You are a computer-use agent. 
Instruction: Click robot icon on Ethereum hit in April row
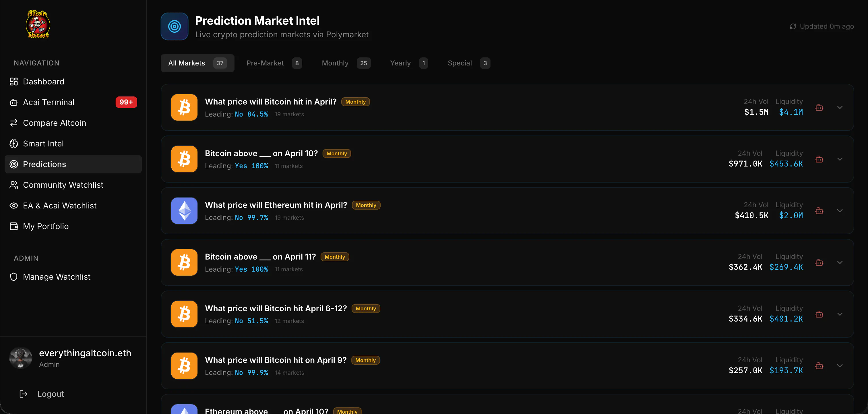click(x=819, y=211)
